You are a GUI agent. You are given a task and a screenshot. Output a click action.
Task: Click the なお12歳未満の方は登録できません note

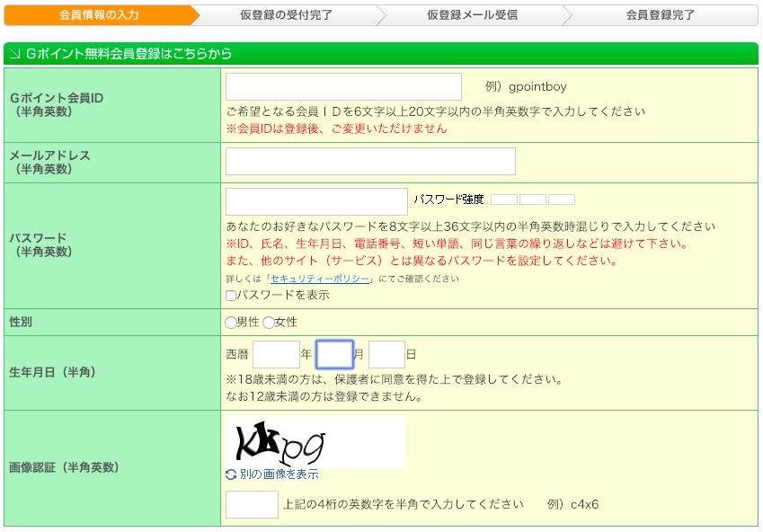tap(324, 396)
